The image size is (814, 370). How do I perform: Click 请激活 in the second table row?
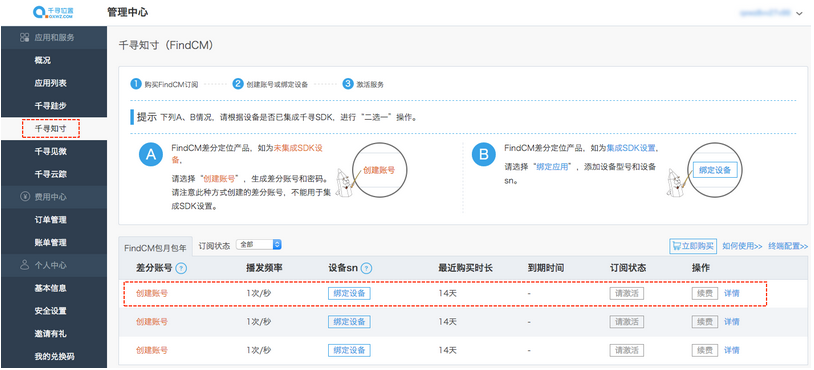[627, 322]
